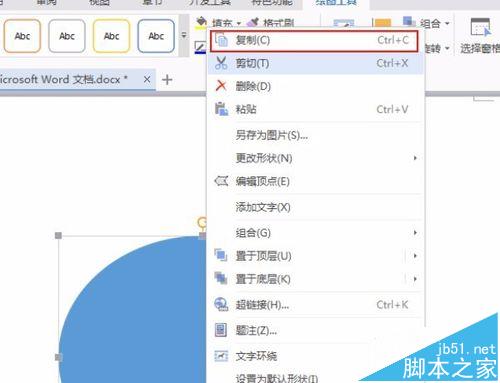Click the Edit Vertices icon

click(x=221, y=181)
